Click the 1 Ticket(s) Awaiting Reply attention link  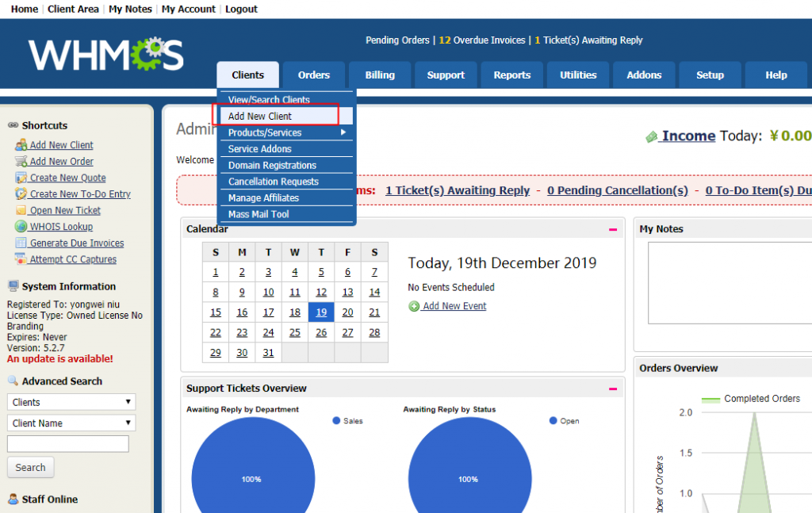458,190
